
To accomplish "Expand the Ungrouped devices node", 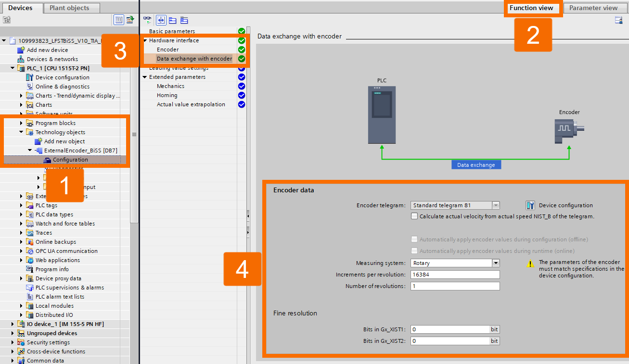I will click(13, 333).
